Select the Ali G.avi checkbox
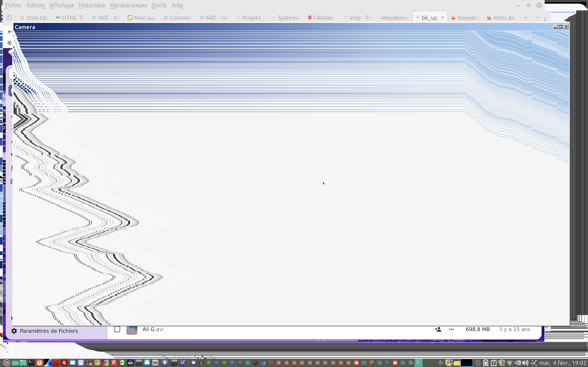Image resolution: width=588 pixels, height=367 pixels. [117, 329]
